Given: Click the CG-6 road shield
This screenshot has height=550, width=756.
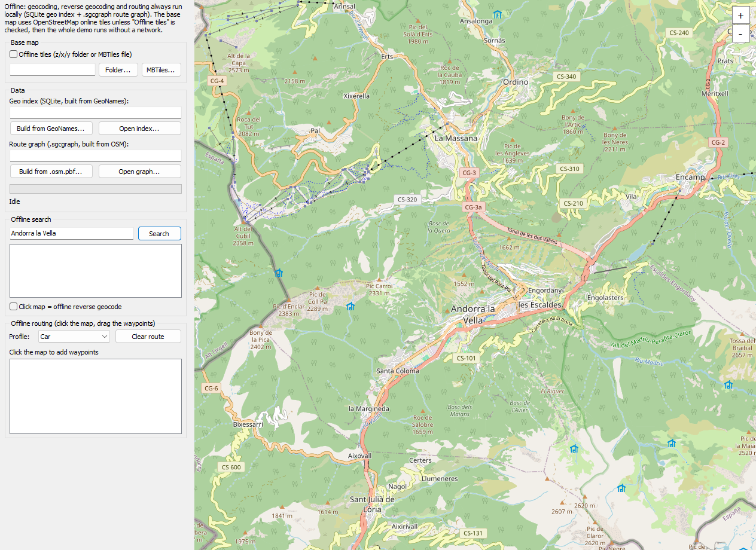Looking at the screenshot, I should (211, 389).
